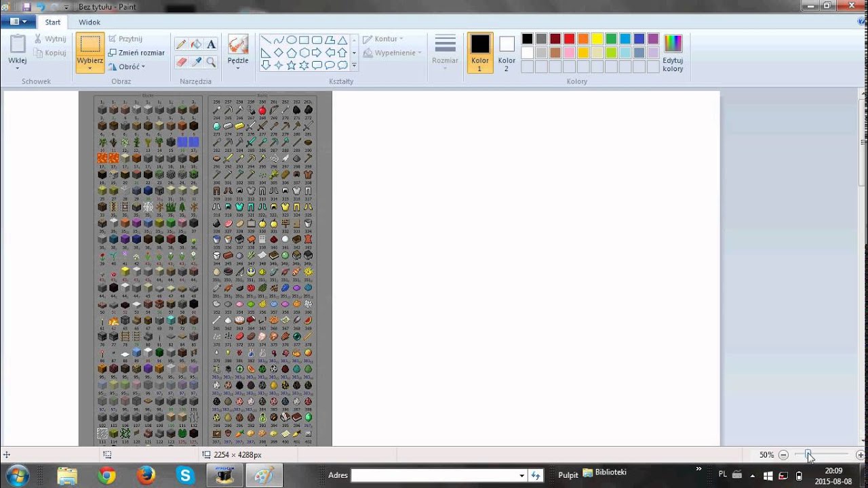The height and width of the screenshot is (488, 868).
Task: Click the Save icon in title bar
Action: (x=27, y=7)
